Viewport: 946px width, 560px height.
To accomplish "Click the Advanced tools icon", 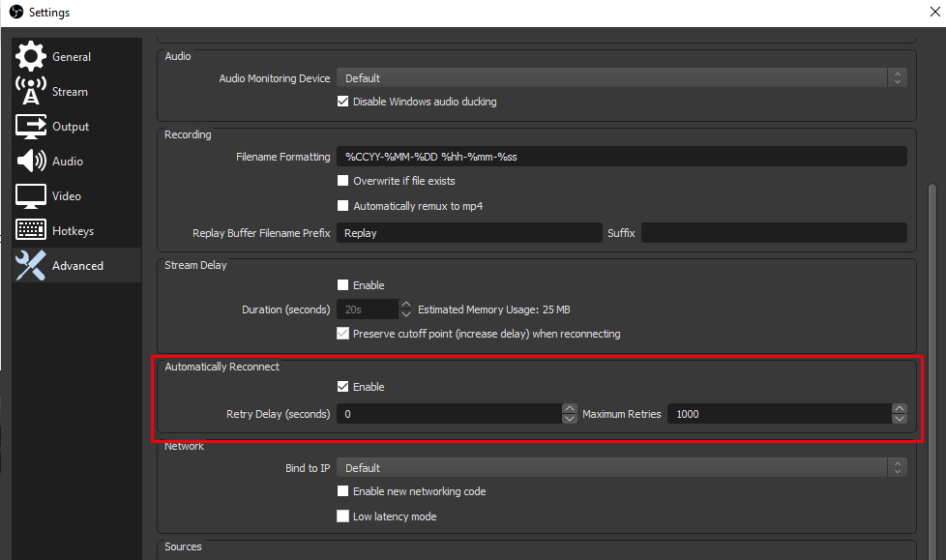I will [30, 266].
